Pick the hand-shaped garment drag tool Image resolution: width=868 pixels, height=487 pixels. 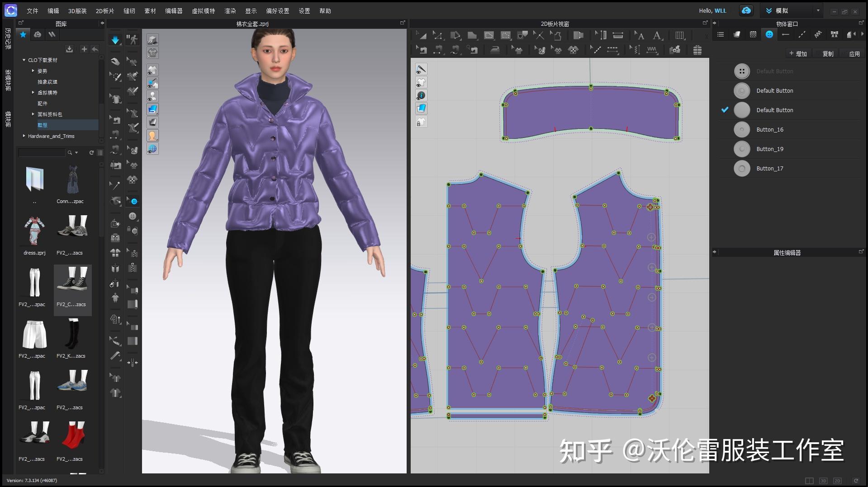[x=115, y=61]
